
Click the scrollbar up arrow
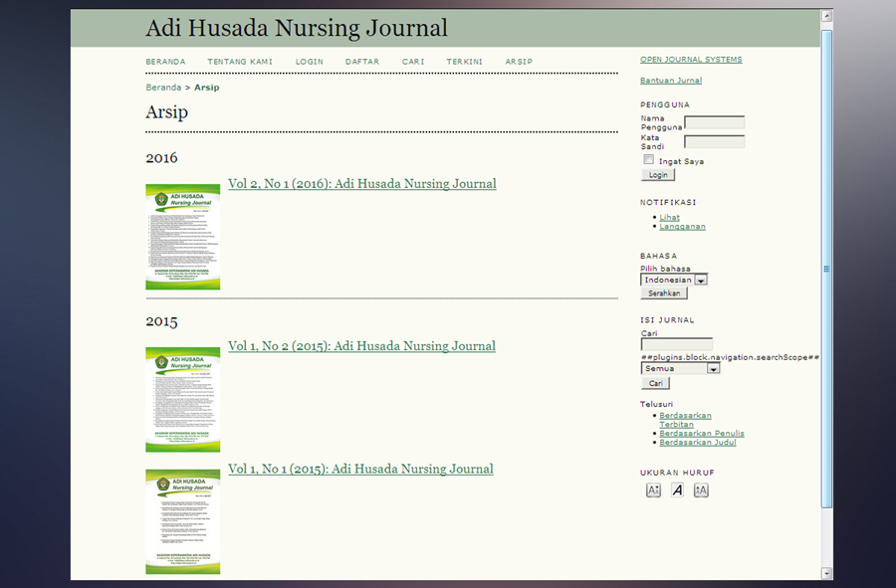(x=826, y=17)
